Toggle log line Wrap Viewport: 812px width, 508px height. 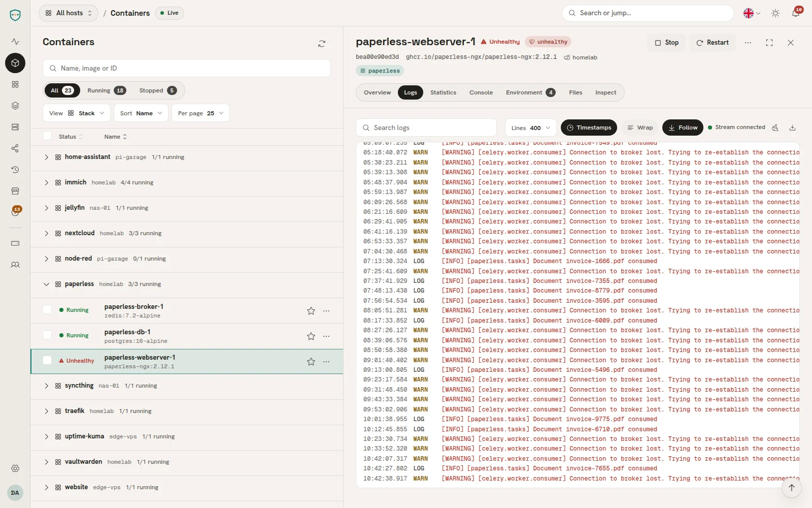pyautogui.click(x=639, y=128)
